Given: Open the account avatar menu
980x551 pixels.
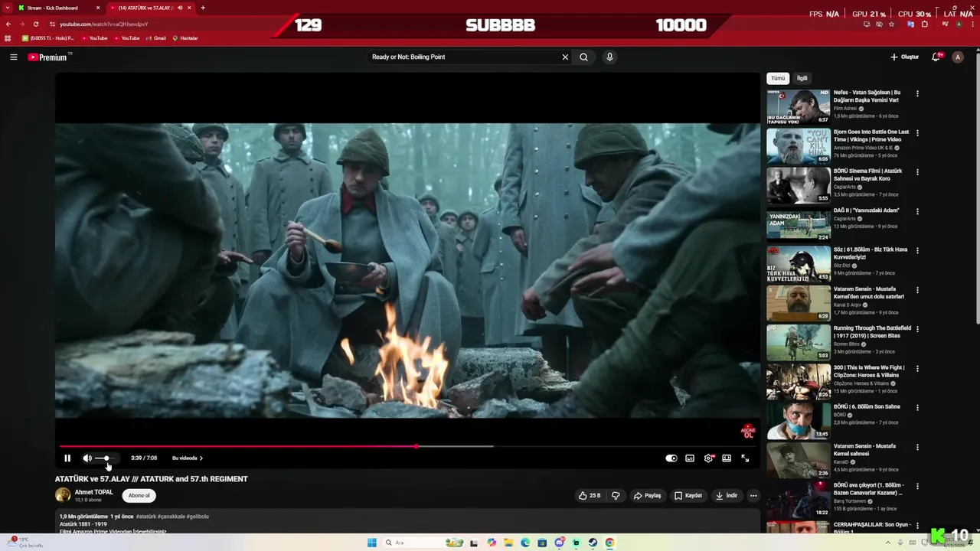Looking at the screenshot, I should pos(958,57).
